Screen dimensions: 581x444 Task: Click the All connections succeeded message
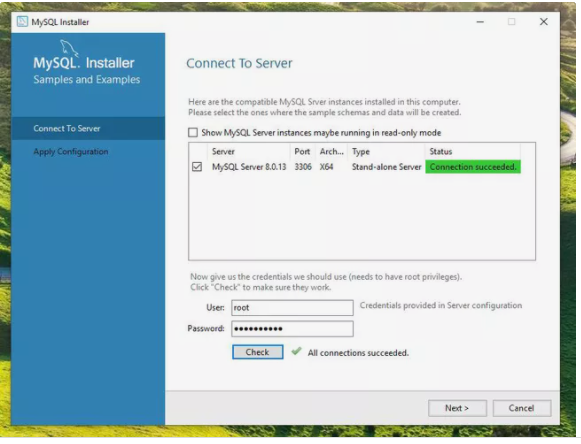pyautogui.click(x=358, y=353)
